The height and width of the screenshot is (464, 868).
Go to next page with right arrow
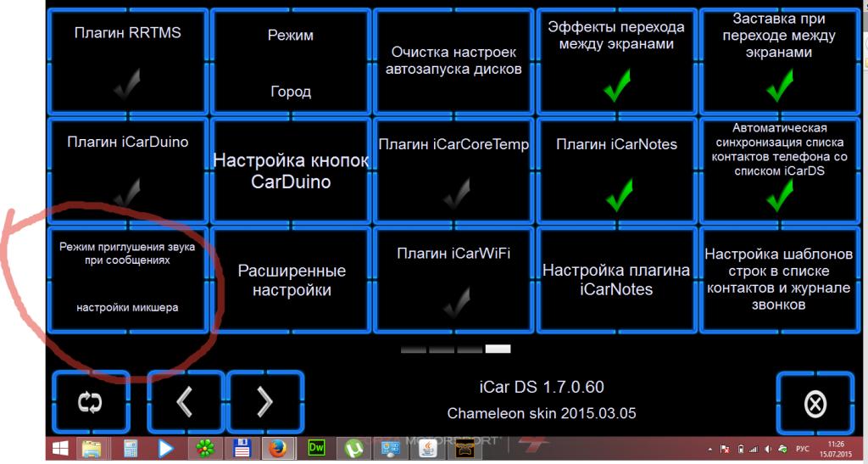coord(264,404)
